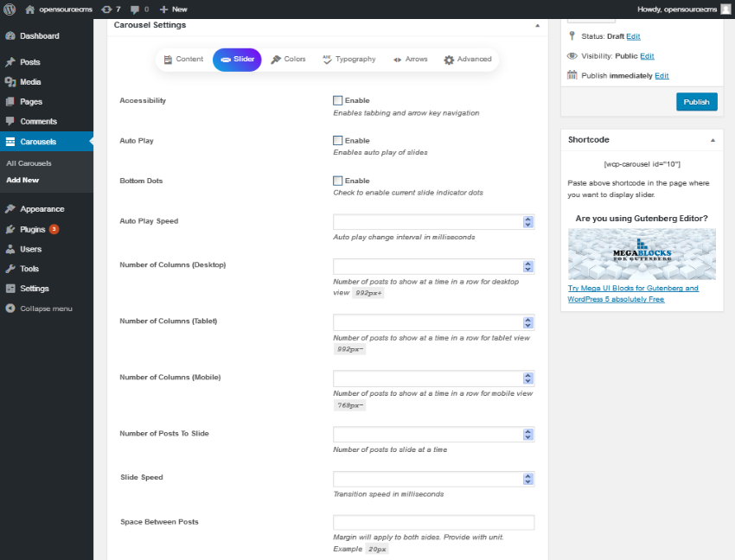Focus the Slide Speed input field
This screenshot has width=735, height=560.
pyautogui.click(x=433, y=479)
